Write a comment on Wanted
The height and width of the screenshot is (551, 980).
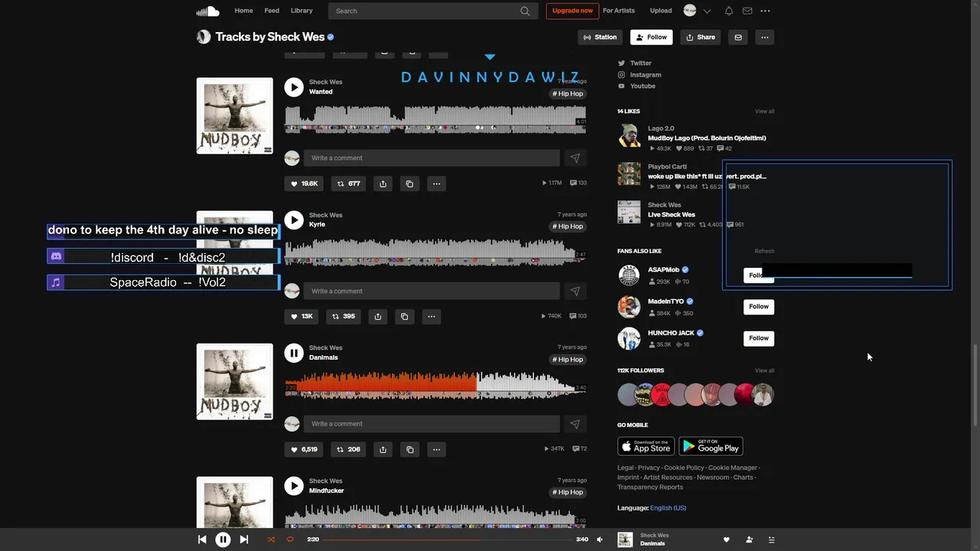[x=432, y=158]
